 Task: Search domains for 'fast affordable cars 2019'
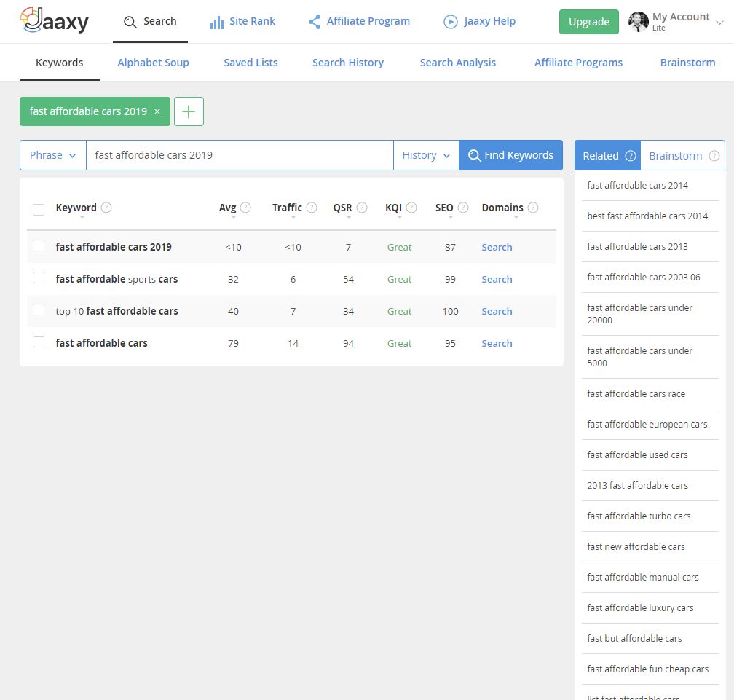pyautogui.click(x=497, y=247)
